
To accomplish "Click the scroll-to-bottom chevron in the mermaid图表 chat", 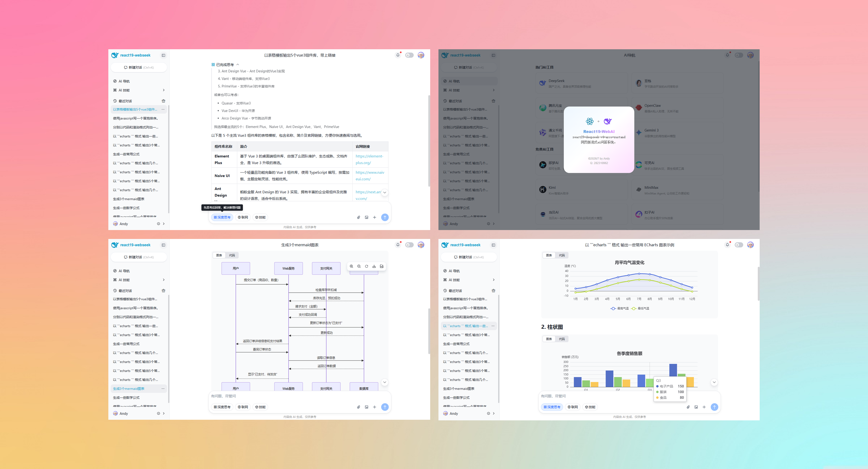I will coord(384,382).
